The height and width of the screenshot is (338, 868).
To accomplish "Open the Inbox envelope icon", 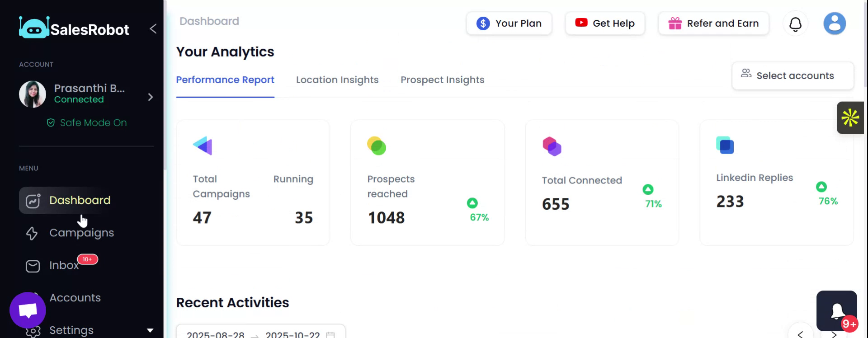I will [33, 266].
